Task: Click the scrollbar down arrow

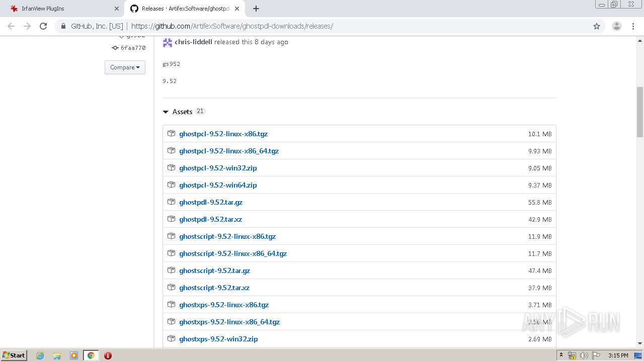Action: pos(640,343)
